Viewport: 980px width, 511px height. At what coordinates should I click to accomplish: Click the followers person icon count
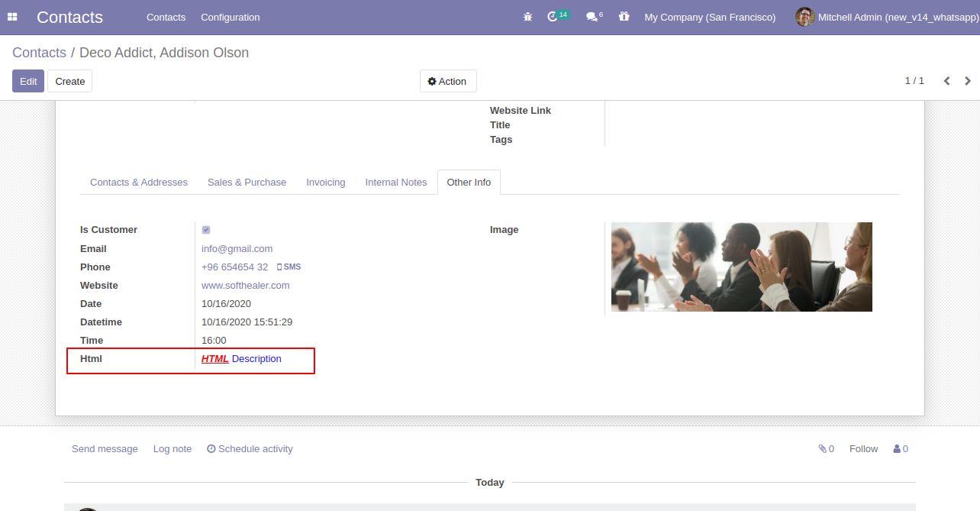(901, 449)
